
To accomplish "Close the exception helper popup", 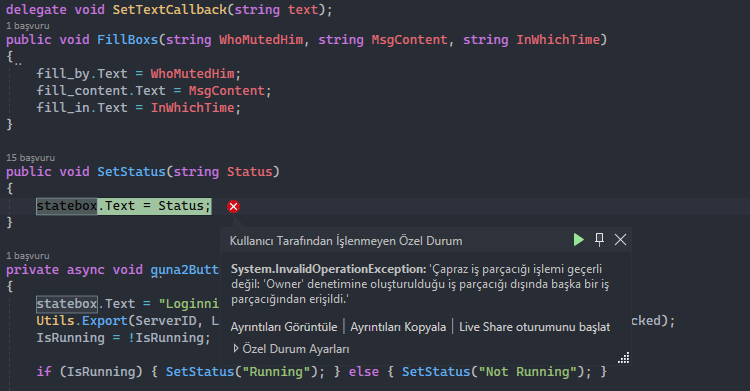I will [620, 240].
